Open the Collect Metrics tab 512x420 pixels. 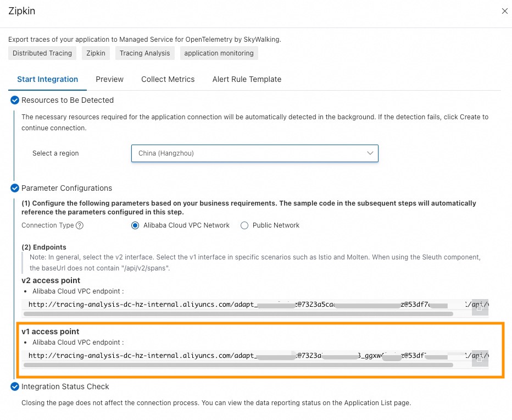[x=168, y=79]
